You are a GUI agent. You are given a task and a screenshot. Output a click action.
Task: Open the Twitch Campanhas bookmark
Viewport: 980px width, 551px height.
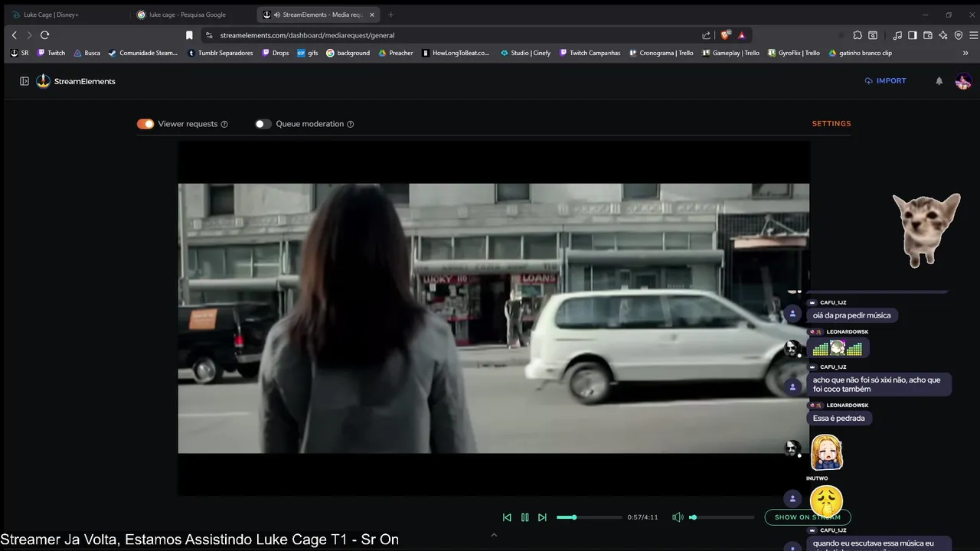point(590,53)
